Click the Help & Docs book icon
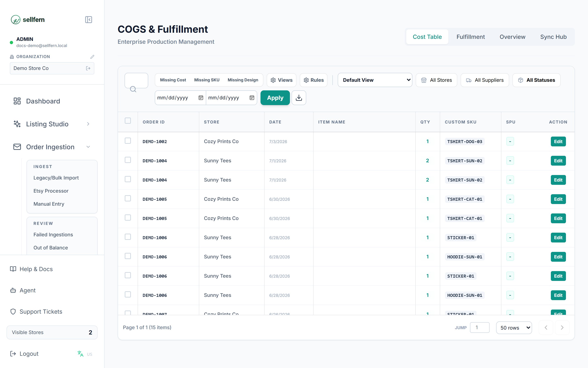Screen dimensions: 588x368 coord(13,269)
